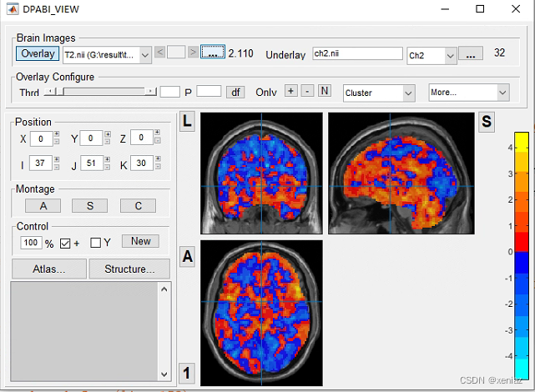The image size is (535, 392).
Task: Click the Overlay toggle button
Action: click(38, 53)
